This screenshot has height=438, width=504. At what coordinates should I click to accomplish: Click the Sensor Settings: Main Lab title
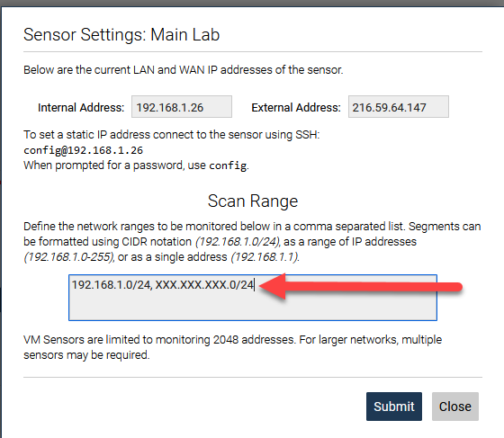tap(121, 35)
